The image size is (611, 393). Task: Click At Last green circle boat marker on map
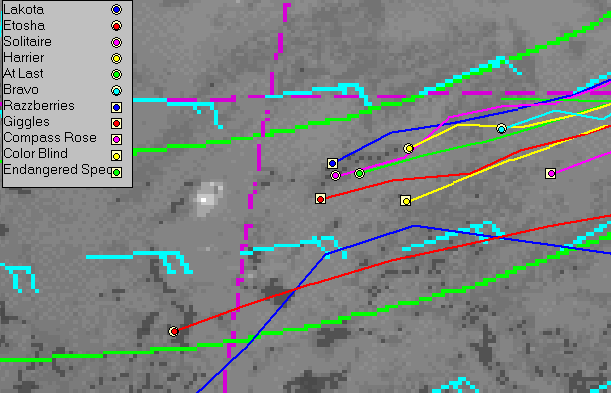pos(359,173)
